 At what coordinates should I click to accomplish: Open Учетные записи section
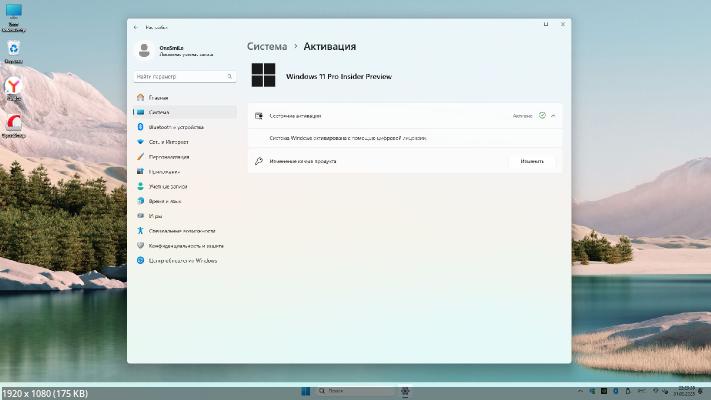(x=185, y=186)
